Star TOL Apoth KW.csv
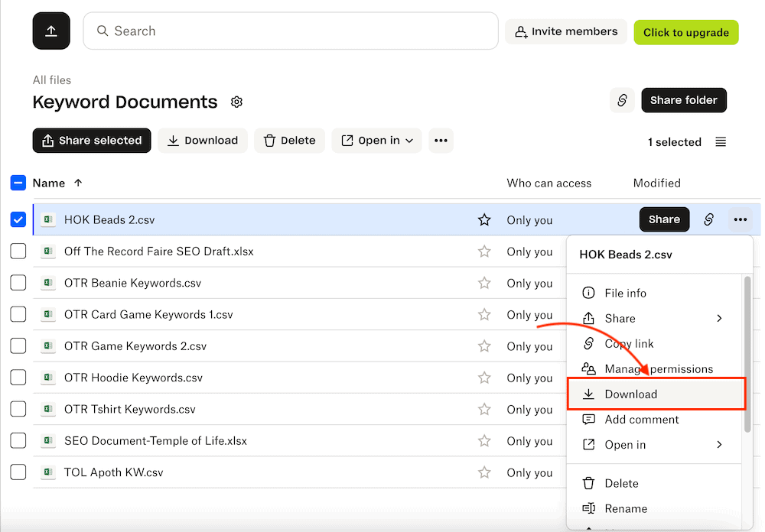Image resolution: width=765 pixels, height=532 pixels. coord(484,472)
